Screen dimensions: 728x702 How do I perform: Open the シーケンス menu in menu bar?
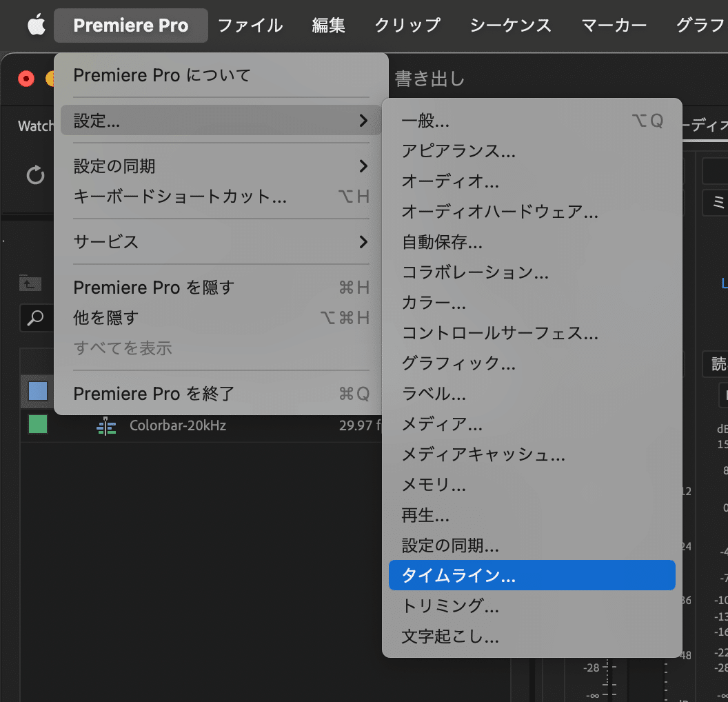pos(510,26)
